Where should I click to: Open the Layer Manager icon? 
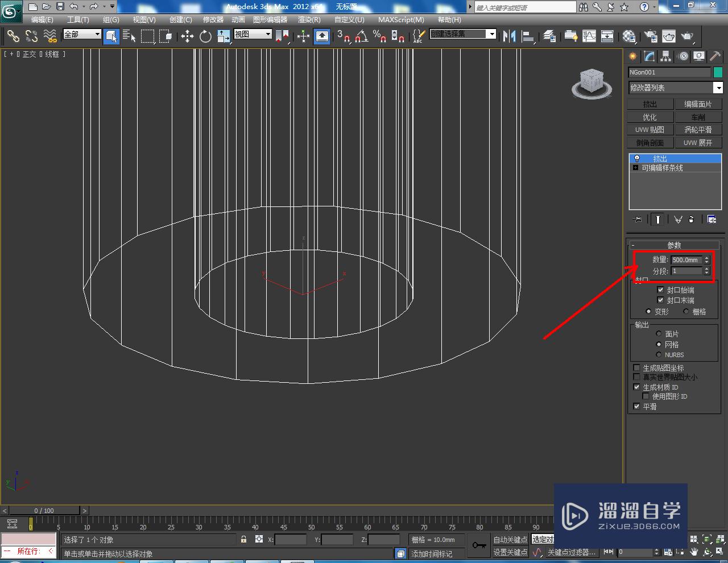tap(549, 36)
